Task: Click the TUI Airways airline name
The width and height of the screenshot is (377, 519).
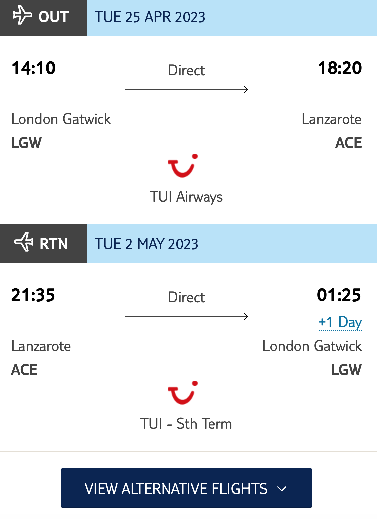Action: point(186,197)
